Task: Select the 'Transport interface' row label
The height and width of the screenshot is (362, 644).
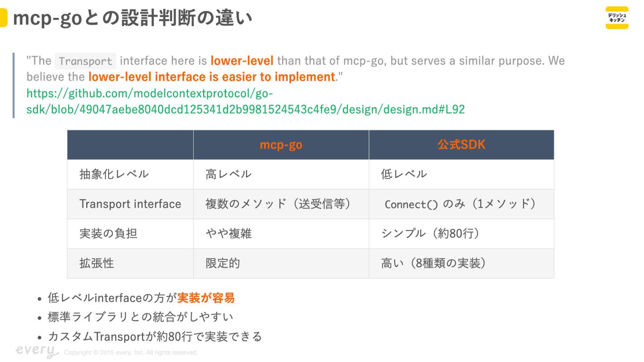Action: pyautogui.click(x=130, y=204)
